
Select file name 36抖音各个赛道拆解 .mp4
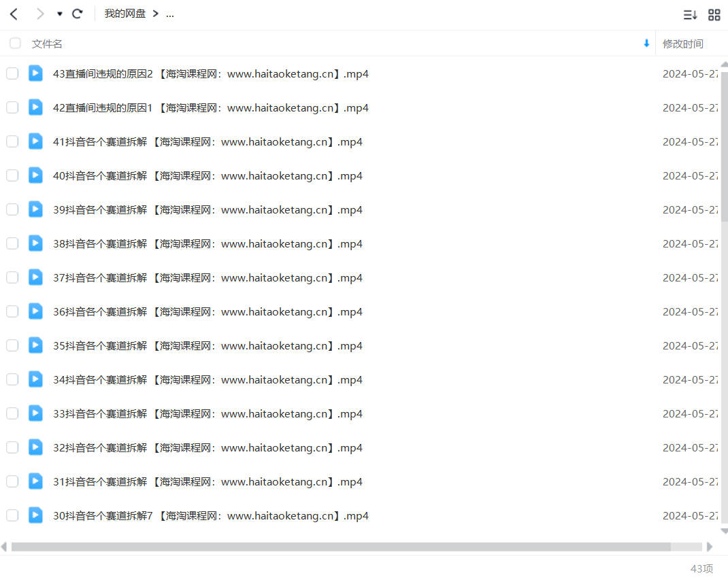point(208,312)
